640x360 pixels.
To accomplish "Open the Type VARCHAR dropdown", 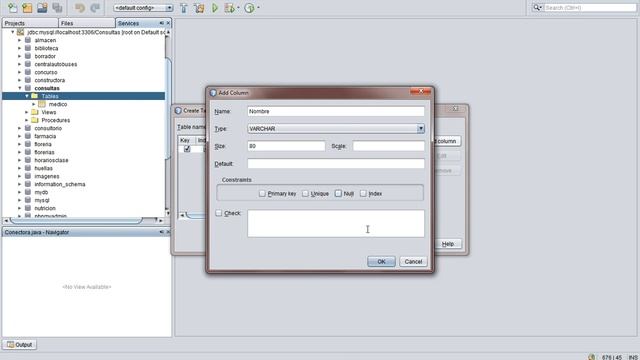I will click(420, 129).
